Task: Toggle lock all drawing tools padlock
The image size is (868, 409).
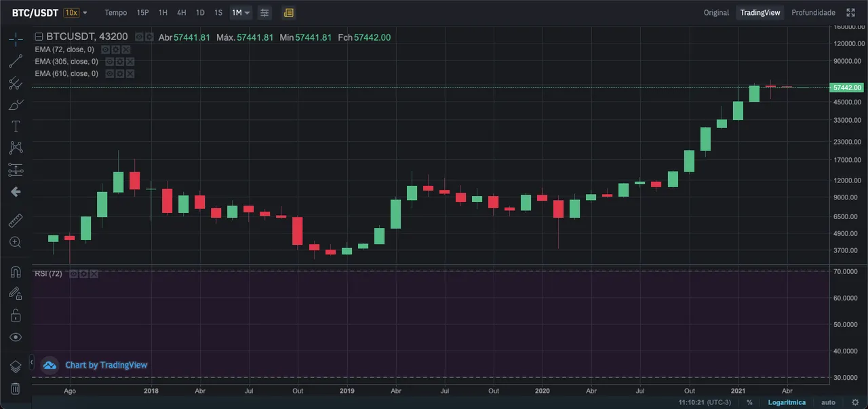Action: tap(16, 315)
